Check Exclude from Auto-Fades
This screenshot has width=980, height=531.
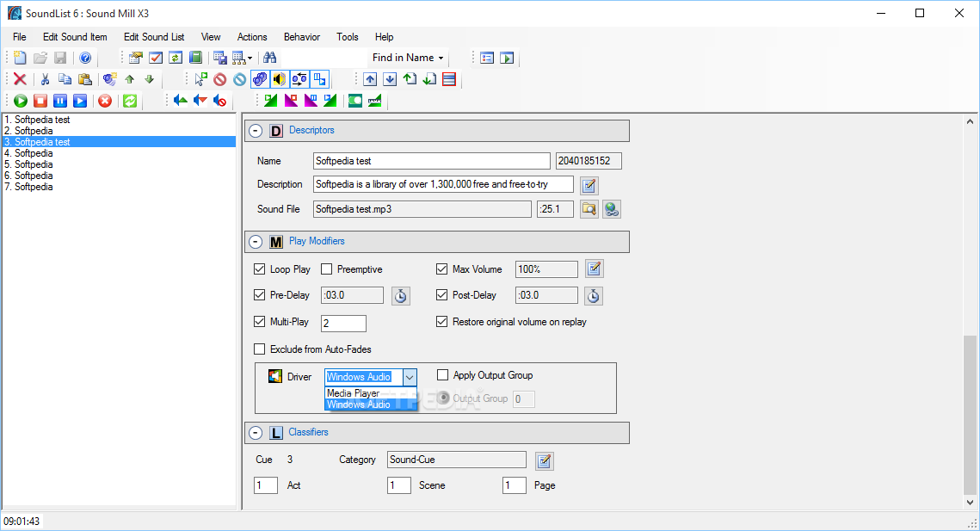coord(259,349)
